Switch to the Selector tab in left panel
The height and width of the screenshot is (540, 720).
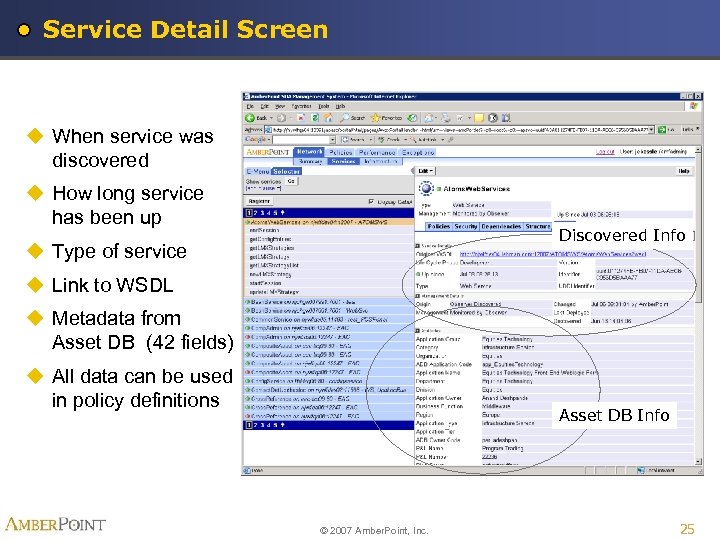pos(287,171)
